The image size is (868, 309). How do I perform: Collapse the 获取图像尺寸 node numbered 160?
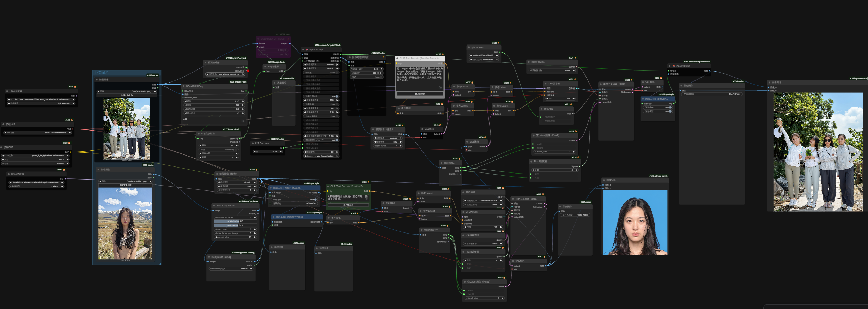click(x=421, y=230)
